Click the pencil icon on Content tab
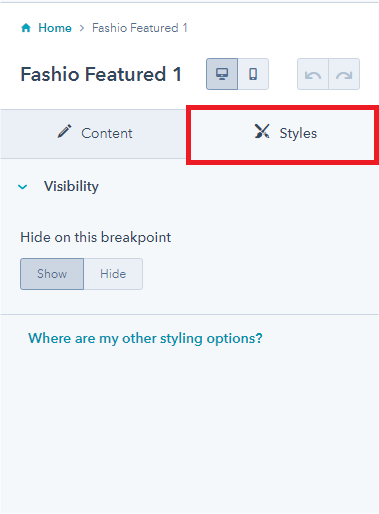The height and width of the screenshot is (514, 379). click(x=64, y=131)
